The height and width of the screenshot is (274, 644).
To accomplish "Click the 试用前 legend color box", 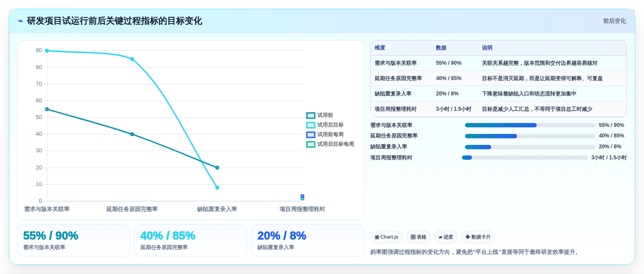I will click(311, 116).
